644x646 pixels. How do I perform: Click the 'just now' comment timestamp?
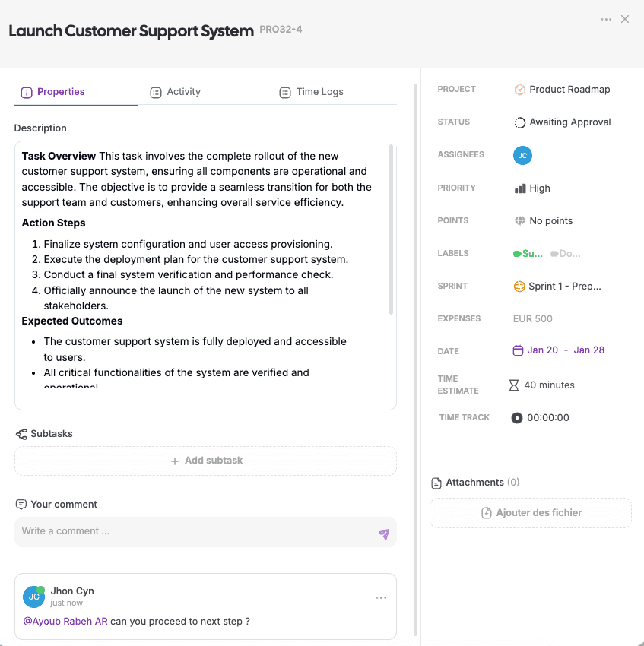(x=66, y=603)
